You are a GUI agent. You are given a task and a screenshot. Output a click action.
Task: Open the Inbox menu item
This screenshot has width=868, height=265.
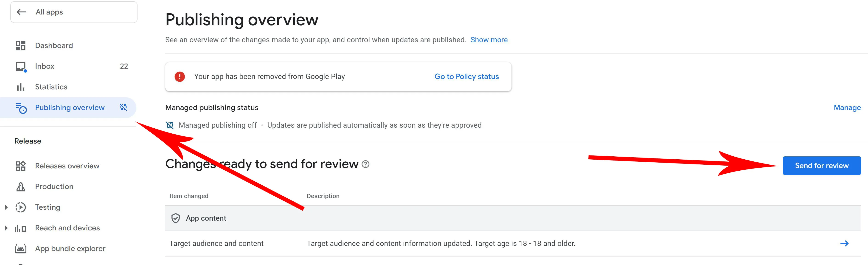pos(45,66)
